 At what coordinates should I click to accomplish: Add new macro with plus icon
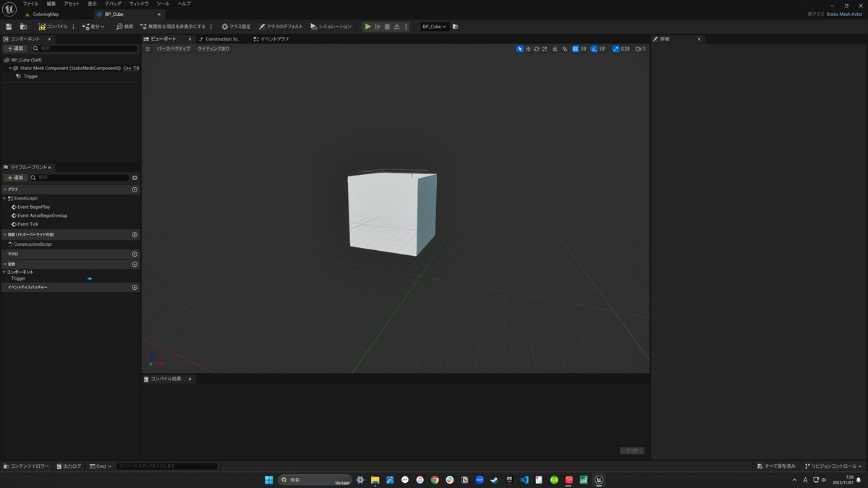pyautogui.click(x=135, y=254)
